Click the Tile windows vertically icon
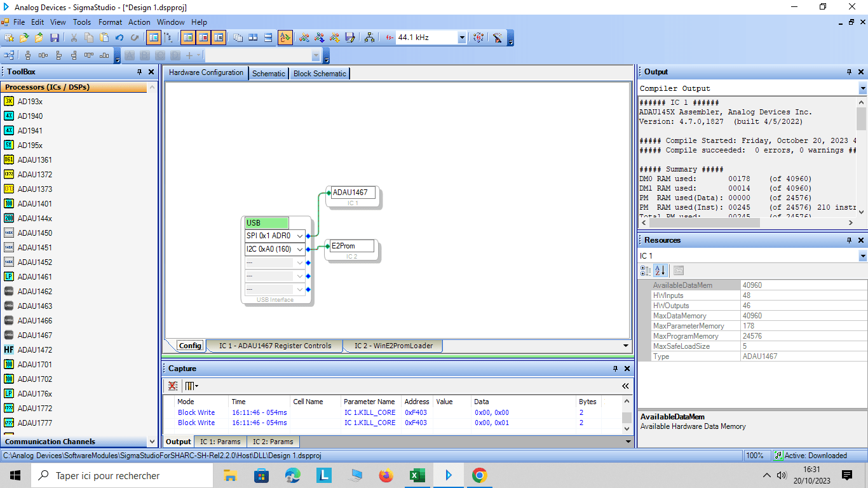 253,37
